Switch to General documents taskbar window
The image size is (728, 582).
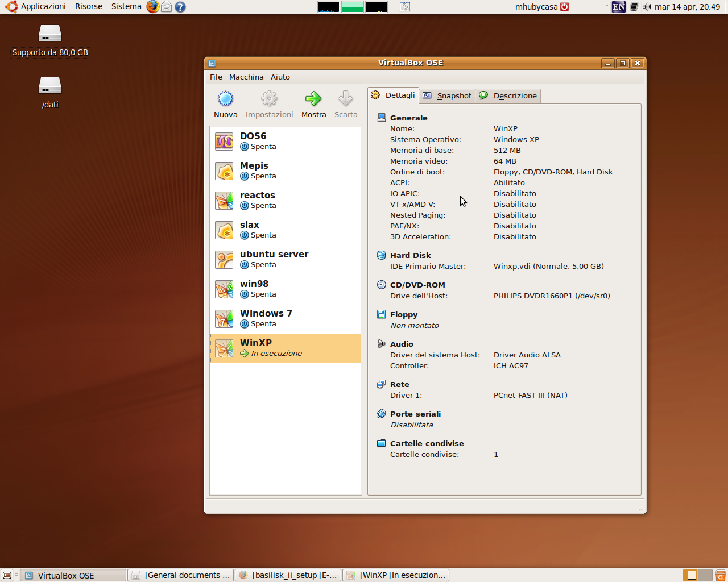click(x=180, y=575)
